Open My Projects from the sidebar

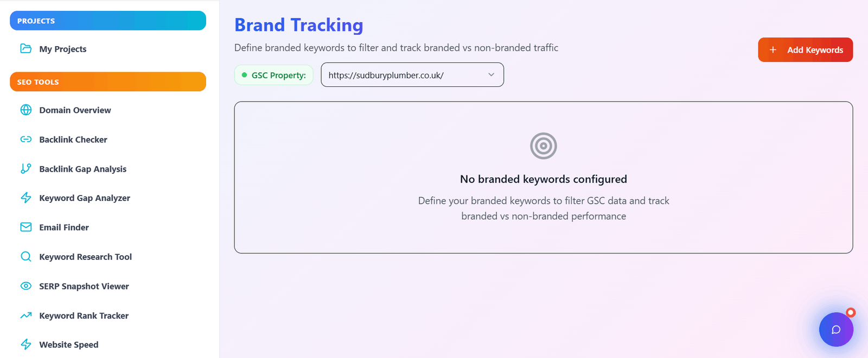[62, 48]
